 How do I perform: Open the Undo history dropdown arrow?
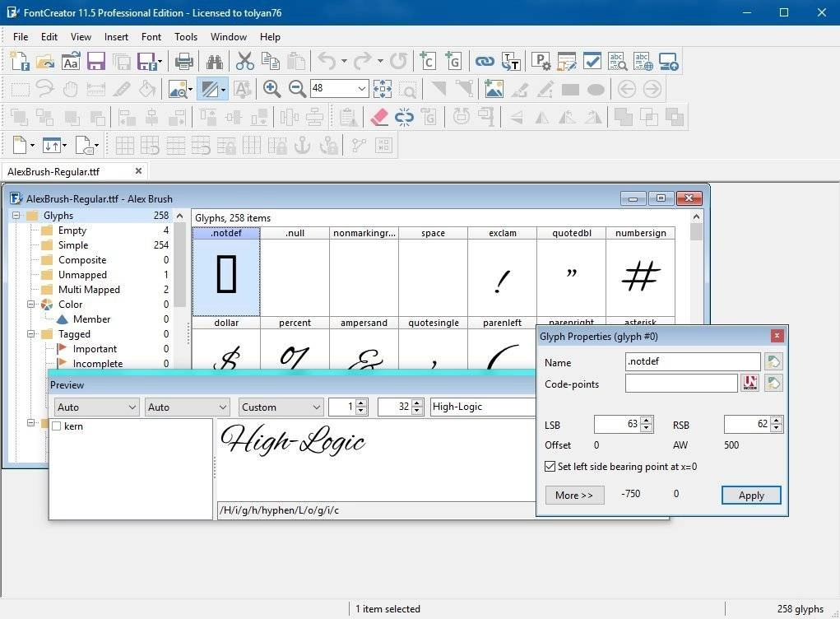pos(344,62)
